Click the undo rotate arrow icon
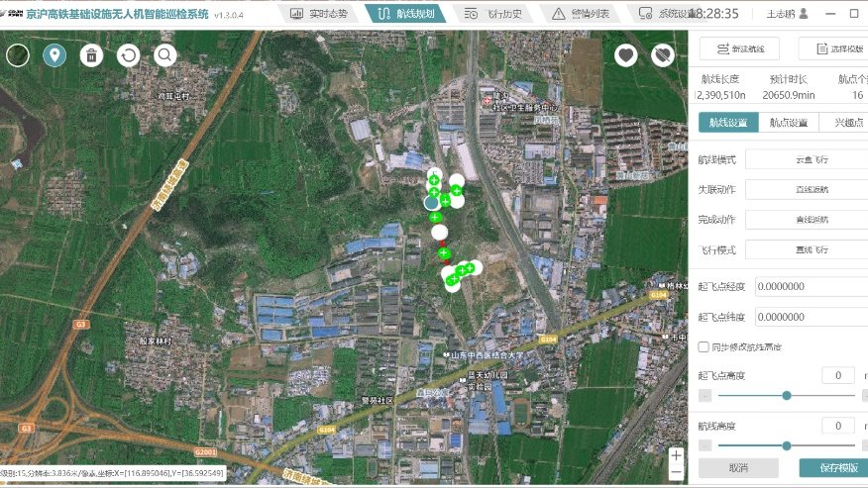The image size is (868, 488). coord(128,55)
